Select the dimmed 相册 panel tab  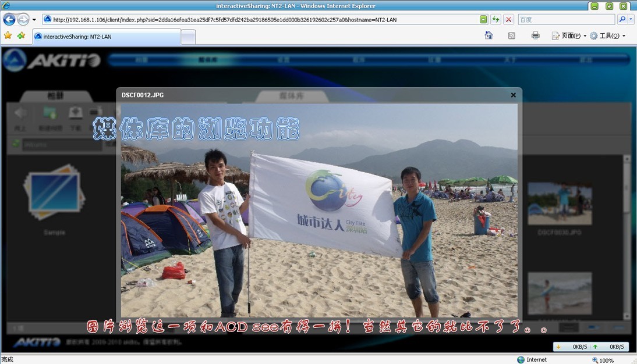(56, 96)
